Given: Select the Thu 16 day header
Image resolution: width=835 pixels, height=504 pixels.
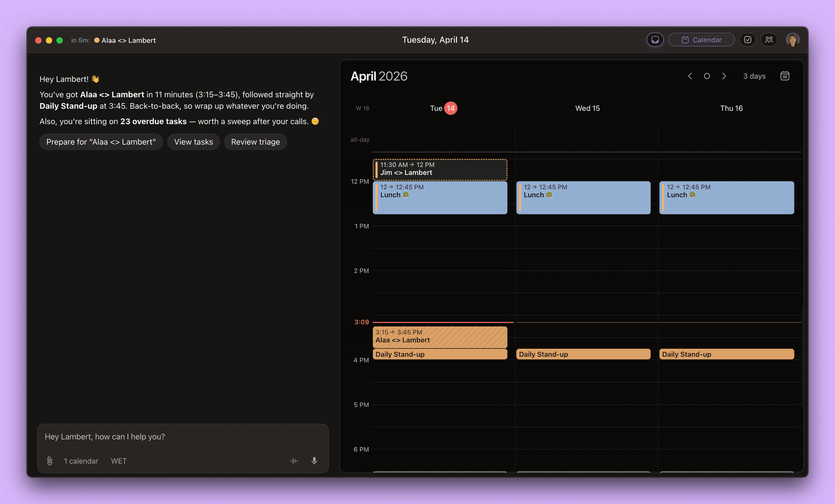Looking at the screenshot, I should coord(731,108).
